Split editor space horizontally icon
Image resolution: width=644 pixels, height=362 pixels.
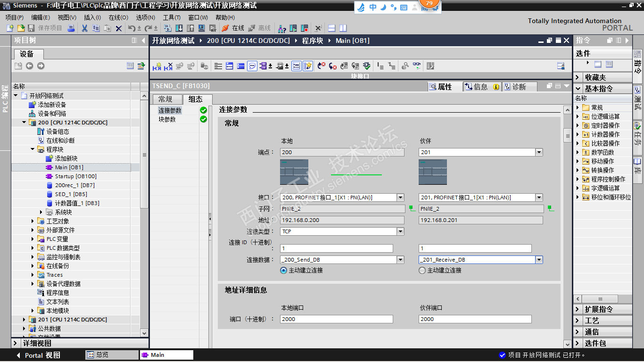click(x=332, y=28)
